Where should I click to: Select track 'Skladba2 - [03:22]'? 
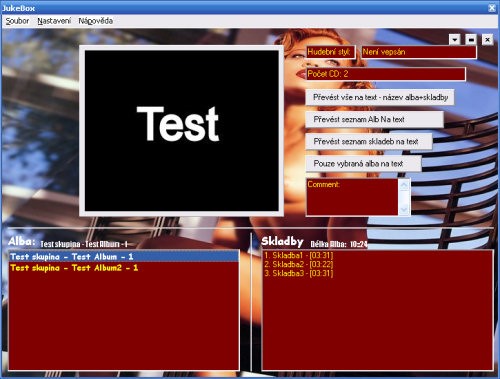[x=299, y=265]
